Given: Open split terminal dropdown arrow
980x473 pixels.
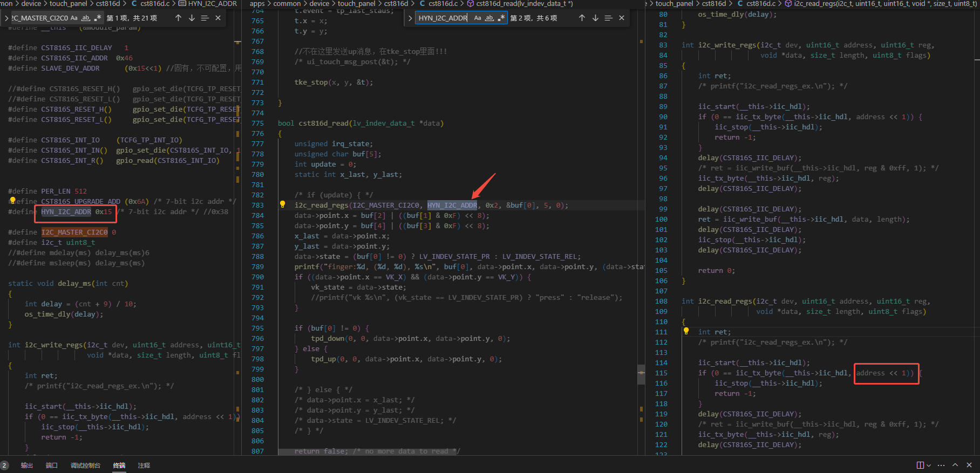Looking at the screenshot, I should 928,465.
